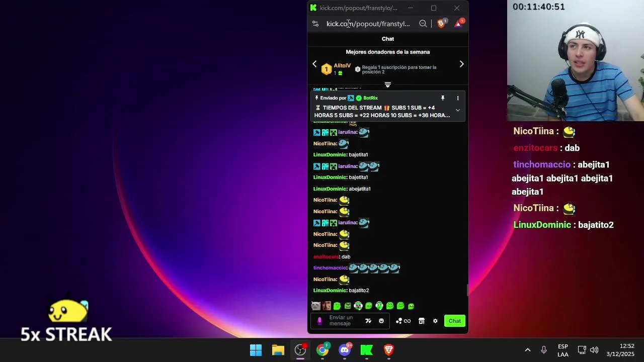Insert the green headphones emote
The image size is (644, 362).
379,306
